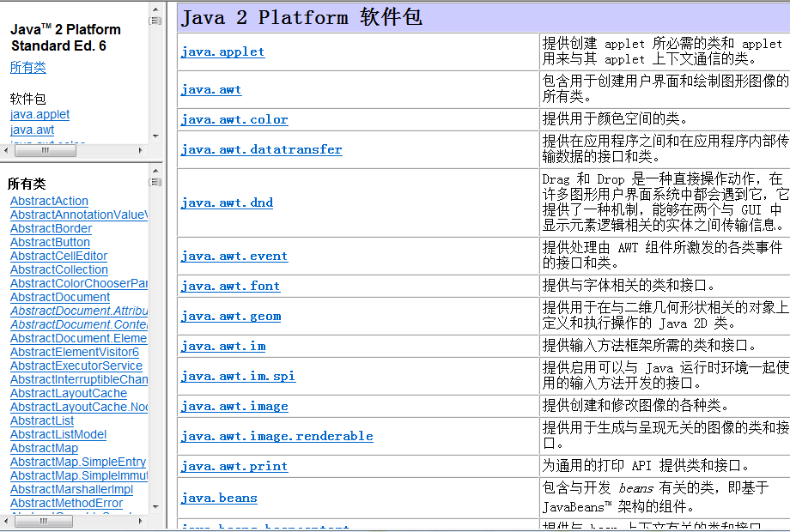Open java.applet in the package table
The width and height of the screenshot is (790, 532).
tap(222, 51)
